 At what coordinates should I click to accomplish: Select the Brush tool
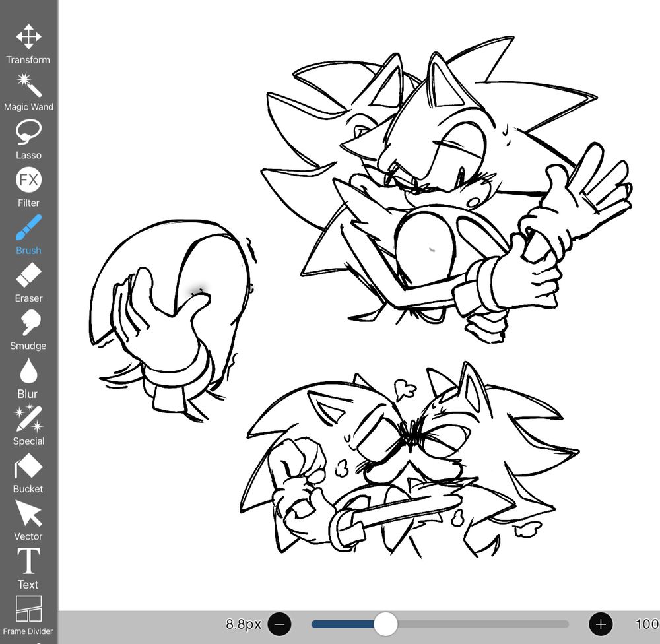[28, 234]
